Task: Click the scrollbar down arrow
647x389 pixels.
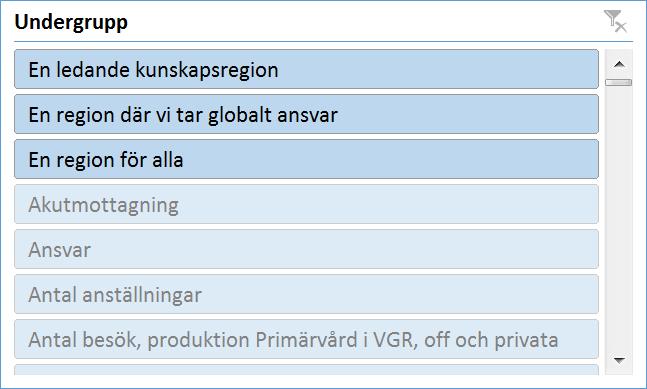Action: [619, 360]
